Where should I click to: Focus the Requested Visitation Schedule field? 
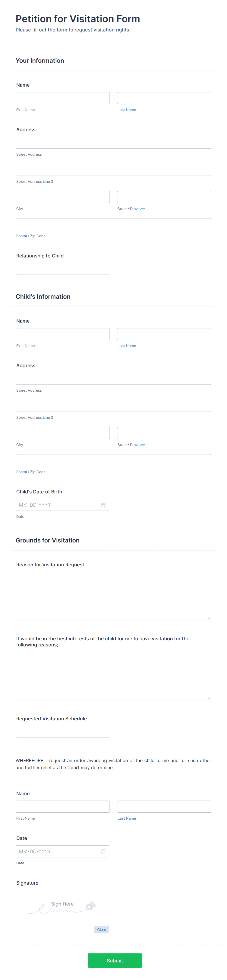click(x=62, y=732)
